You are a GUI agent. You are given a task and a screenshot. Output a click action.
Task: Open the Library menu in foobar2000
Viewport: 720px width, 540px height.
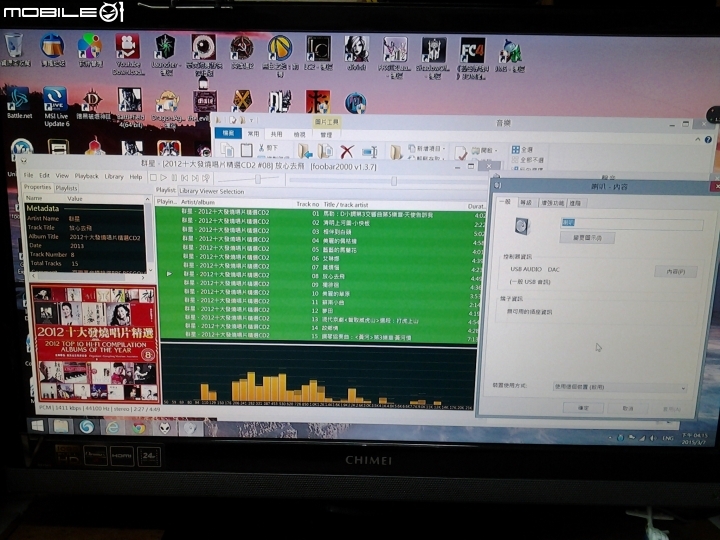coord(114,176)
